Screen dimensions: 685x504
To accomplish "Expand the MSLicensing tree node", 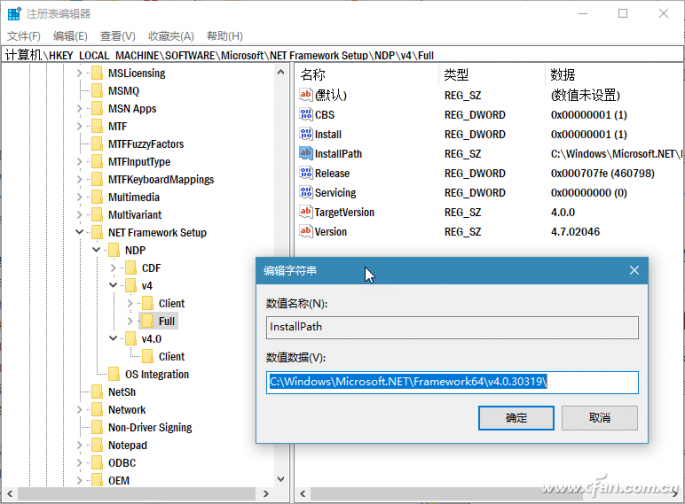I will click(x=80, y=73).
